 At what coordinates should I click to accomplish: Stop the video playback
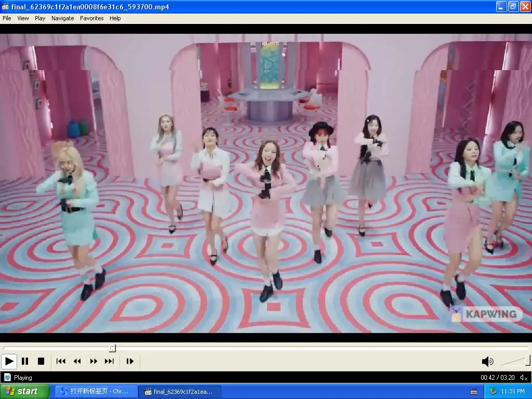pyautogui.click(x=41, y=362)
